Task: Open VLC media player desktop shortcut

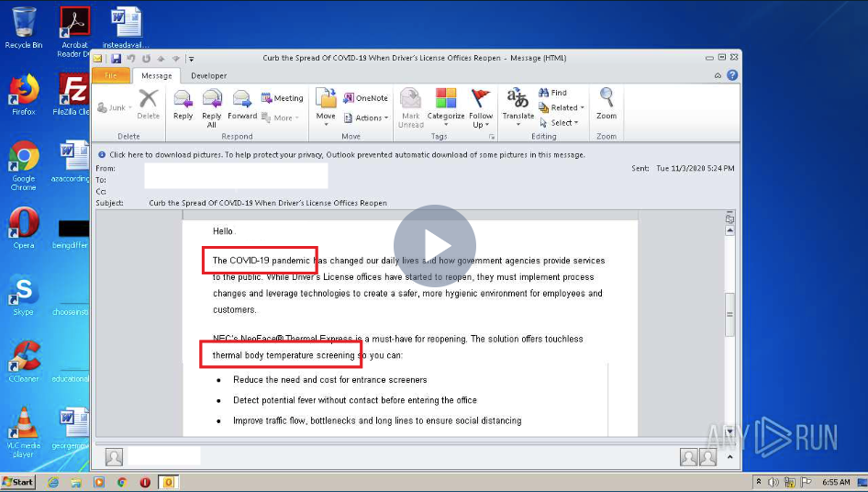Action: 24,432
